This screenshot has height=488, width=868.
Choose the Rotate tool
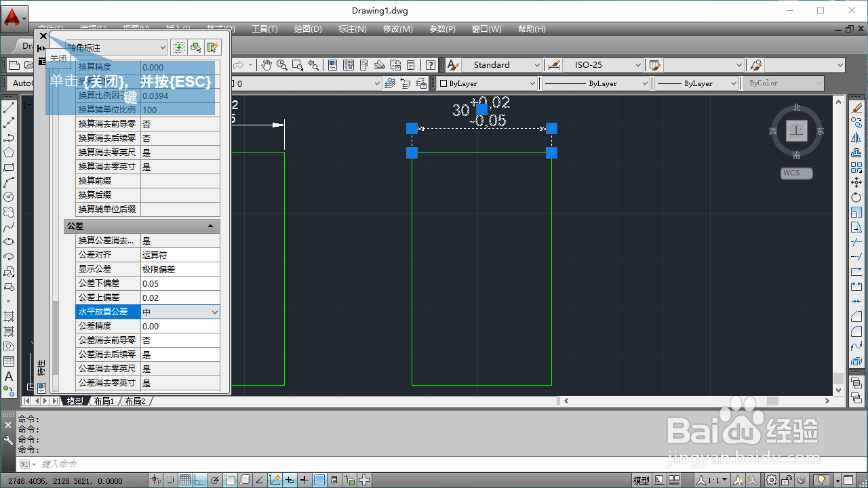pos(856,197)
